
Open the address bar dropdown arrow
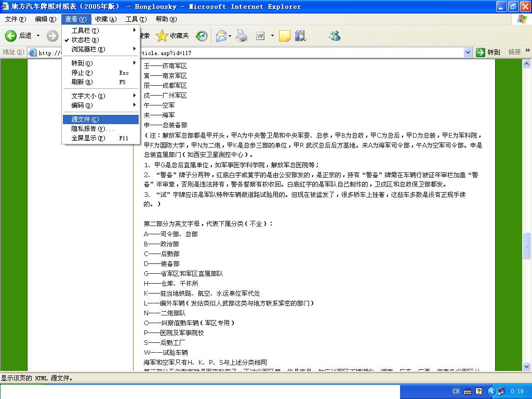pos(468,52)
